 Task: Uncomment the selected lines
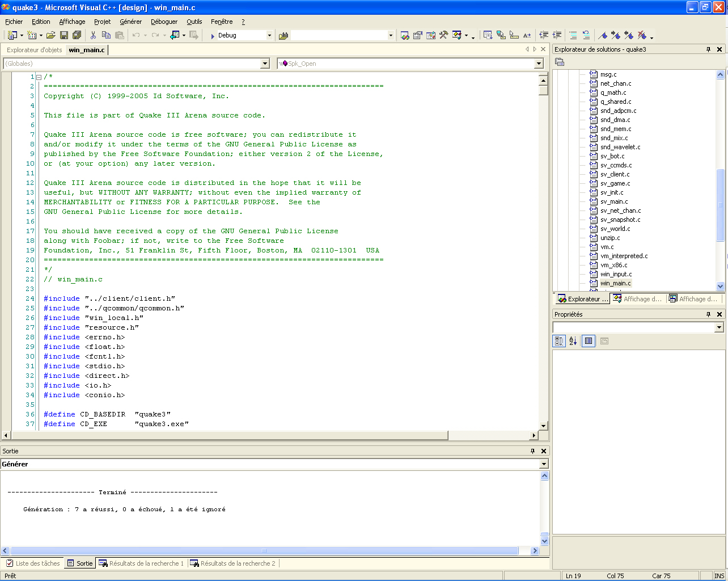(x=586, y=35)
